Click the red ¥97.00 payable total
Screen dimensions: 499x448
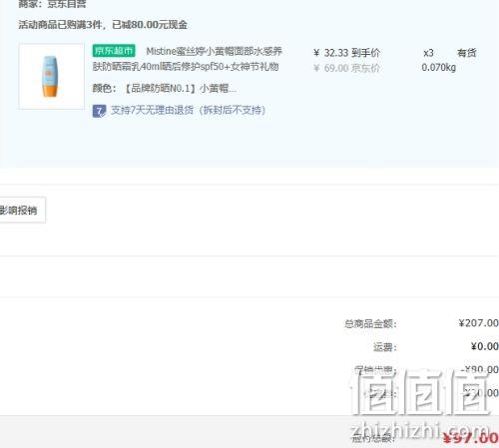click(471, 438)
